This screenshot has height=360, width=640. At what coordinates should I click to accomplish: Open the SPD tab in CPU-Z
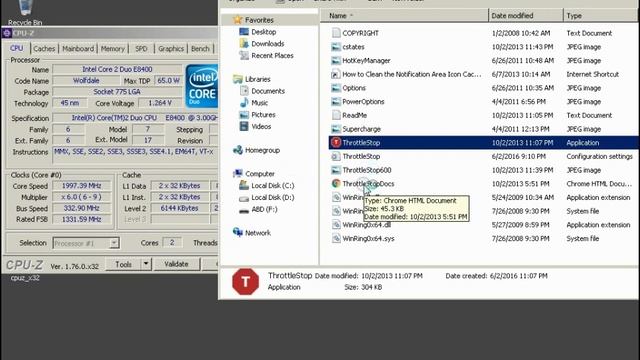pyautogui.click(x=141, y=49)
